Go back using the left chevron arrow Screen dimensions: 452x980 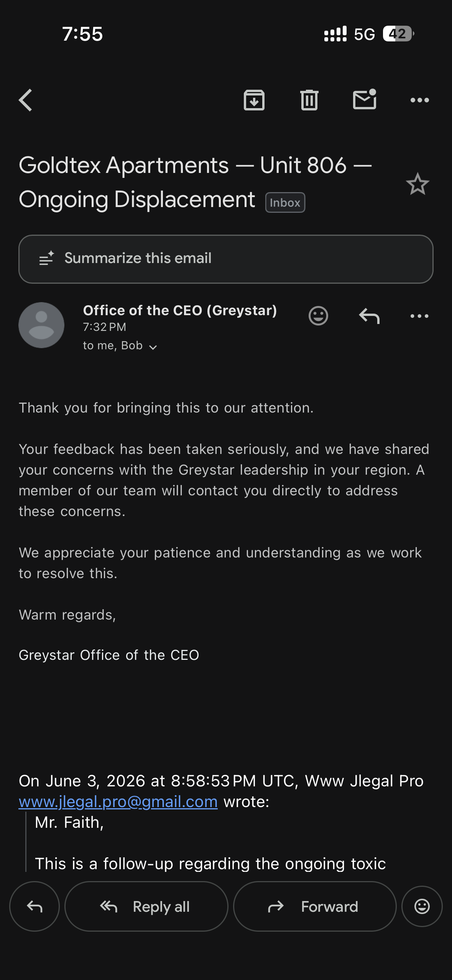(x=25, y=100)
